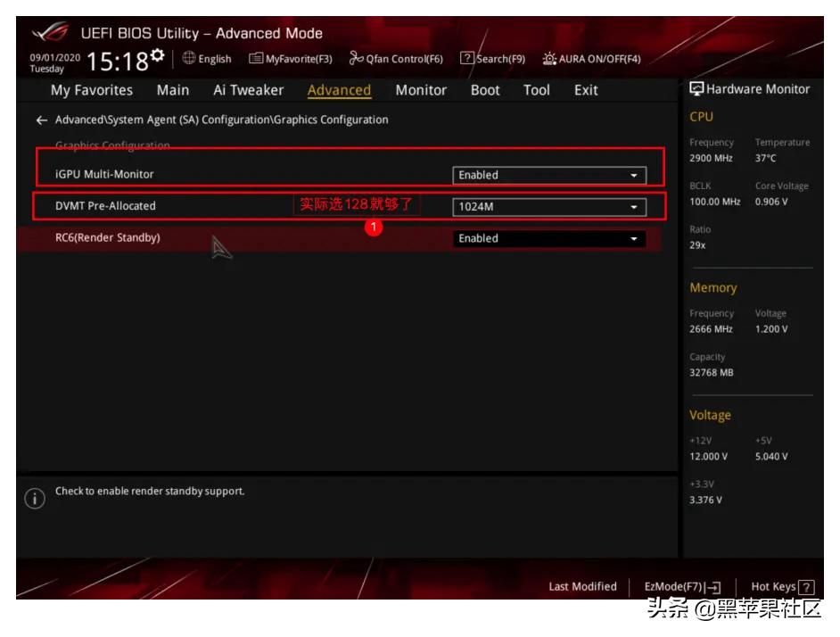Open RC6(Render Standby) Enabled dropdown

549,238
